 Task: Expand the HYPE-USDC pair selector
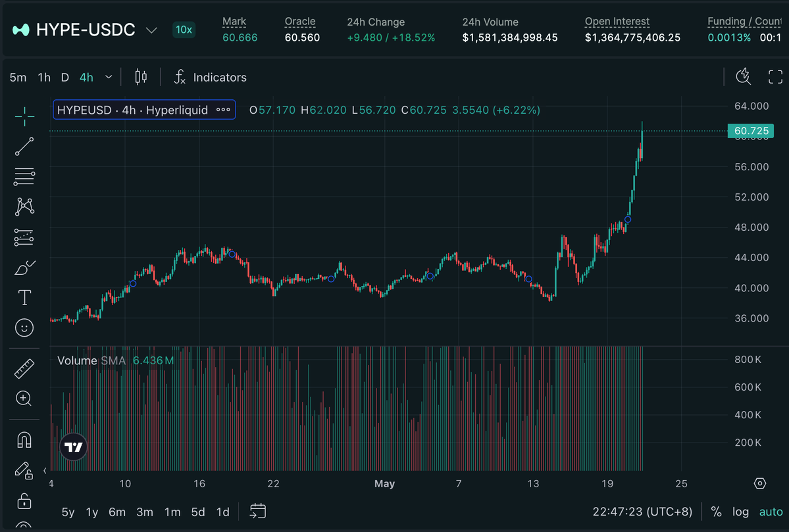click(151, 30)
